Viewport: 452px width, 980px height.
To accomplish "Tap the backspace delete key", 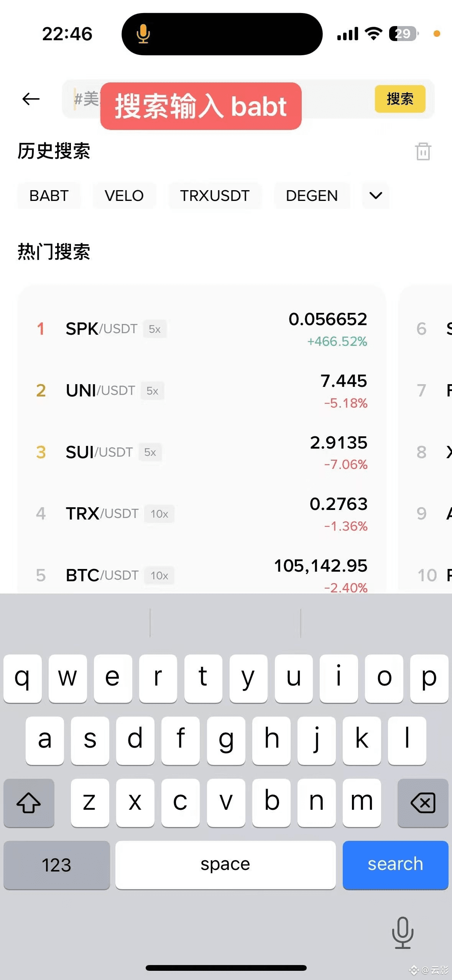I will pos(423,802).
